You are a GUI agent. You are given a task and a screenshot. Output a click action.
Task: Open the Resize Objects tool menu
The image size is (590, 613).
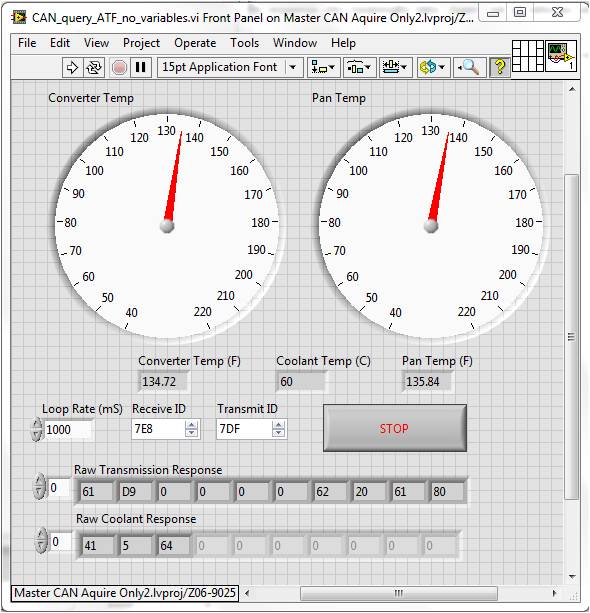(395, 68)
